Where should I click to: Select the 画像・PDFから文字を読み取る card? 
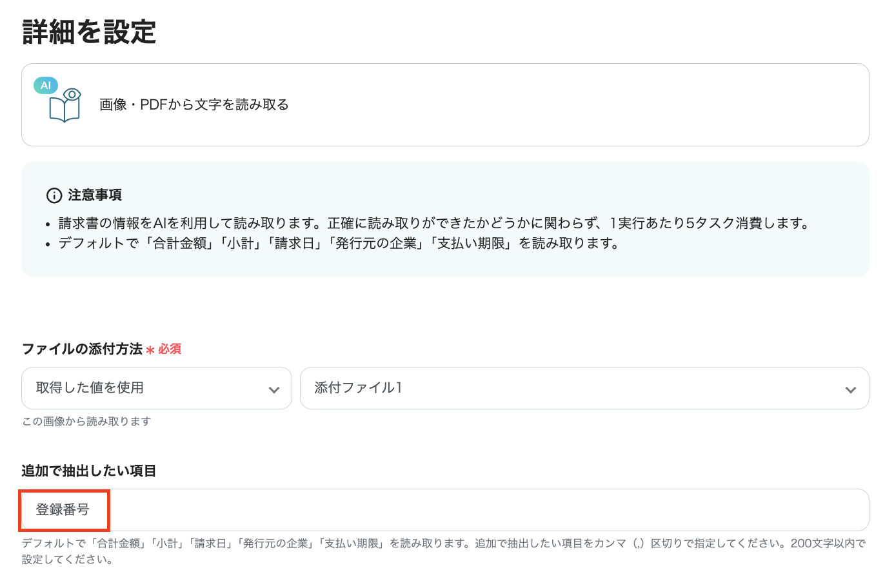click(x=445, y=104)
